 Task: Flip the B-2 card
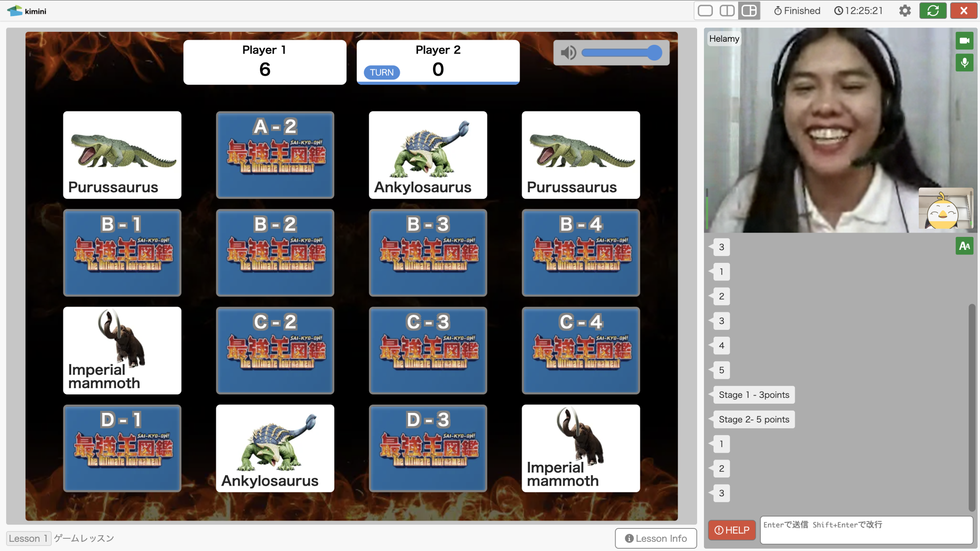pos(275,253)
